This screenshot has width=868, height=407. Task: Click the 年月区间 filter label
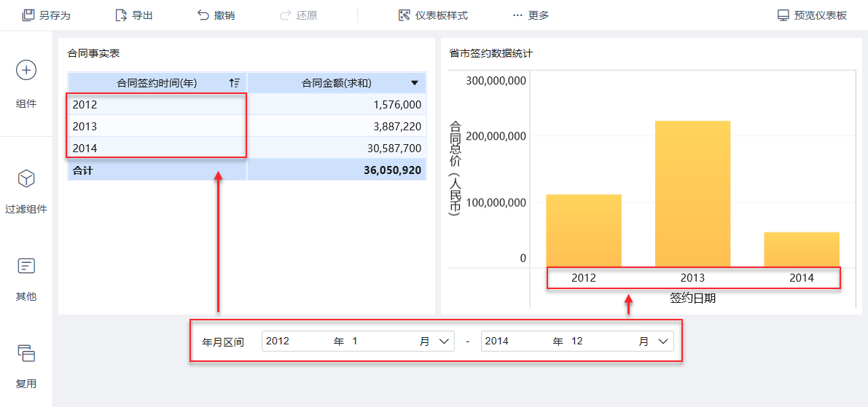click(x=223, y=341)
